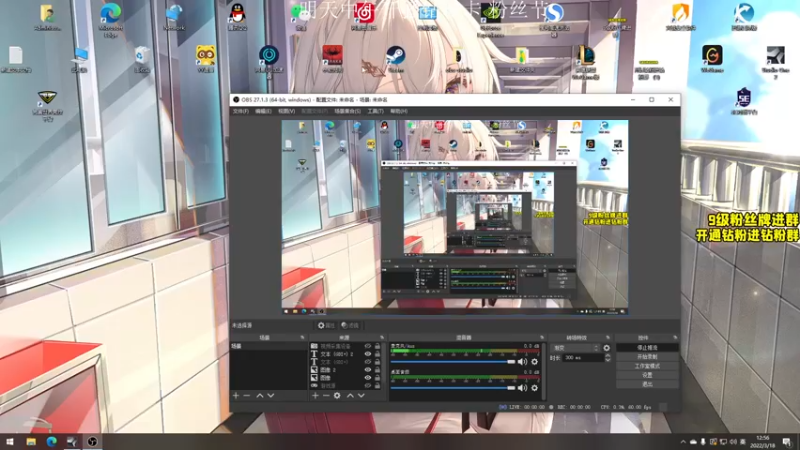
Task: Open the 桌面音频 channel settings gear
Action: point(534,388)
